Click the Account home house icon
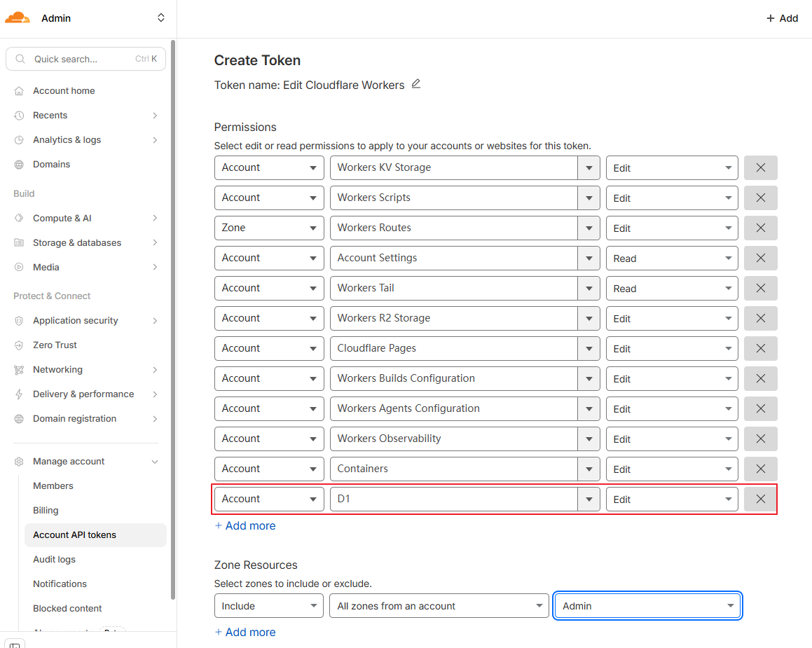This screenshot has height=648, width=812. tap(19, 91)
